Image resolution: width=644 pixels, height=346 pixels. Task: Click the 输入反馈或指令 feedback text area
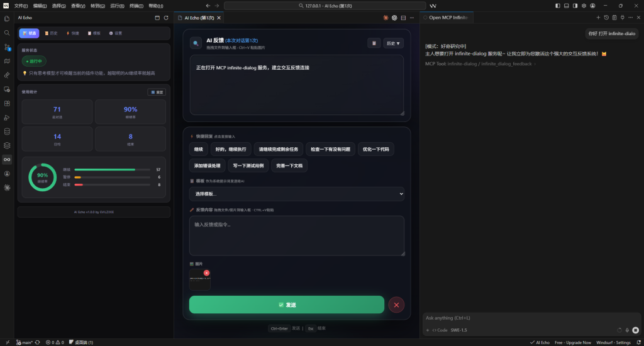(x=296, y=236)
